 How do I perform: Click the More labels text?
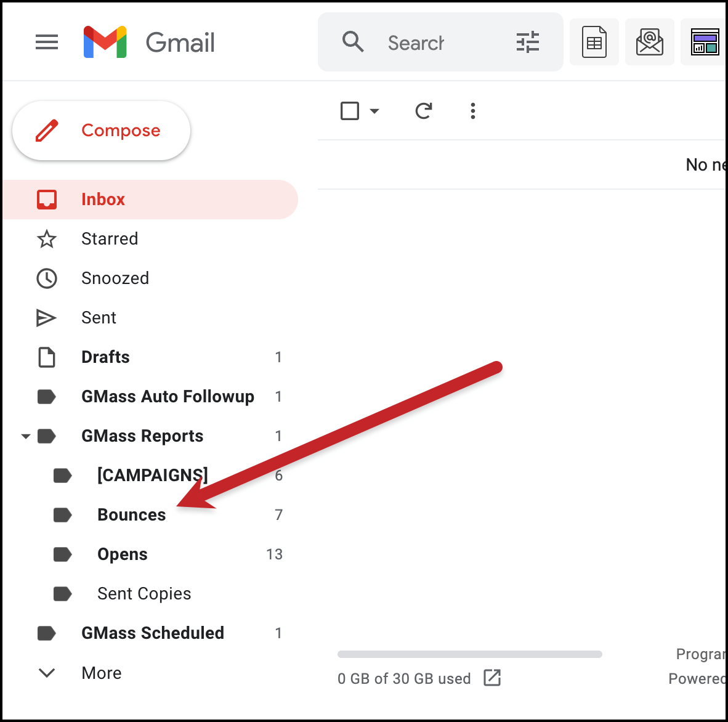[x=102, y=673]
